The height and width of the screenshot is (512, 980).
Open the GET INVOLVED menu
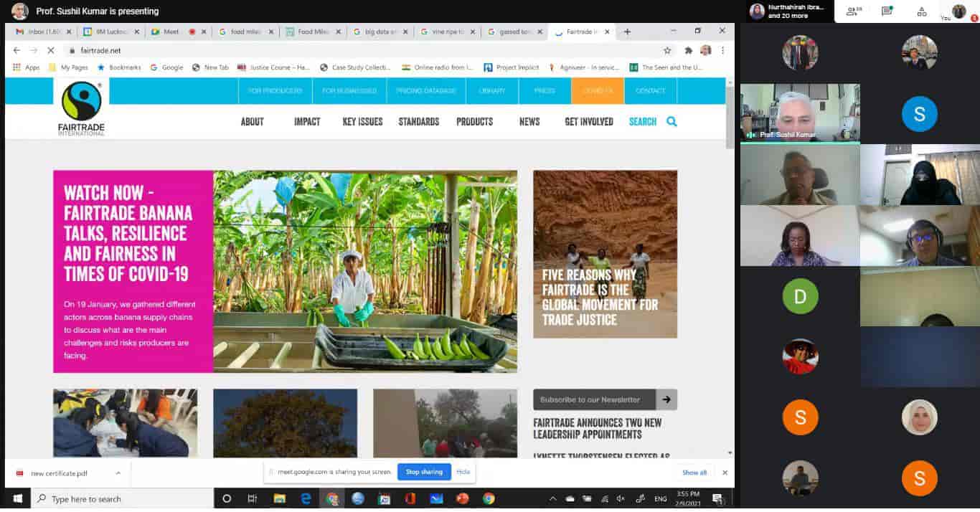(589, 122)
